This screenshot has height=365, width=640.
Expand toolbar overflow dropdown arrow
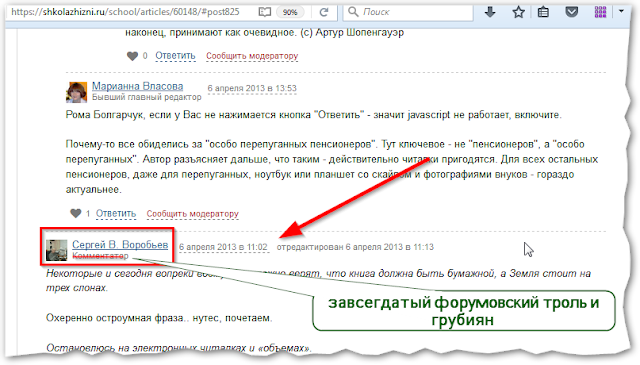[x=621, y=11]
